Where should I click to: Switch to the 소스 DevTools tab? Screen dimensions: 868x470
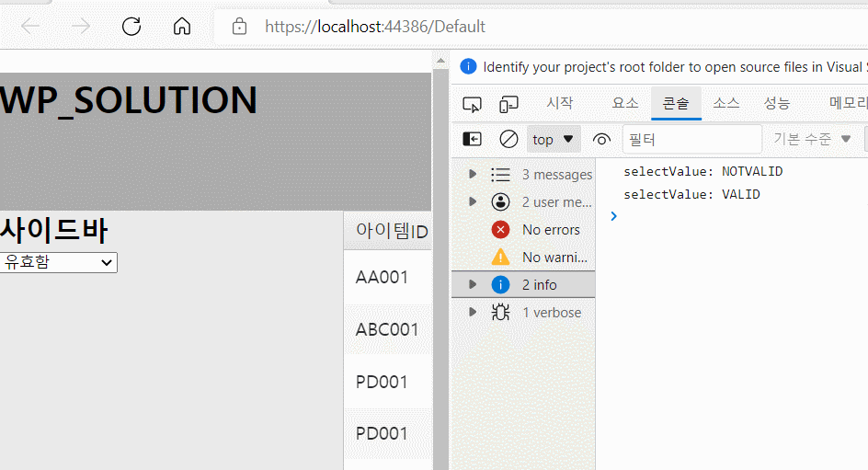725,103
